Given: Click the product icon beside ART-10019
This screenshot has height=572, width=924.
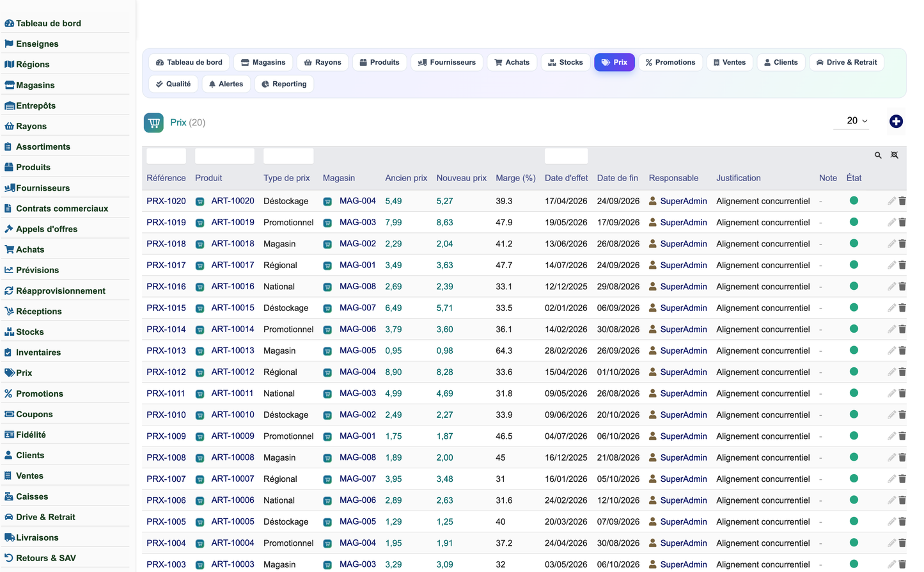Looking at the screenshot, I should (x=200, y=223).
